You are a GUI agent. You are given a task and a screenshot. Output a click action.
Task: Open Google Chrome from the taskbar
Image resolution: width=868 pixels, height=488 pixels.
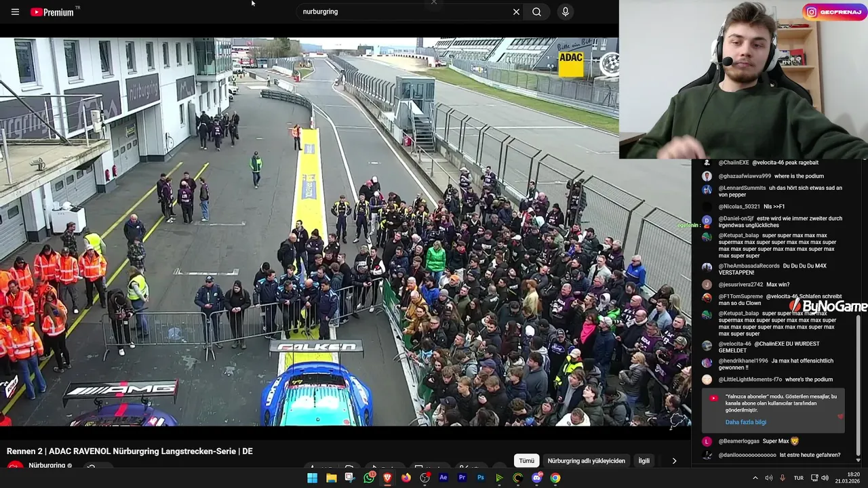(x=555, y=478)
